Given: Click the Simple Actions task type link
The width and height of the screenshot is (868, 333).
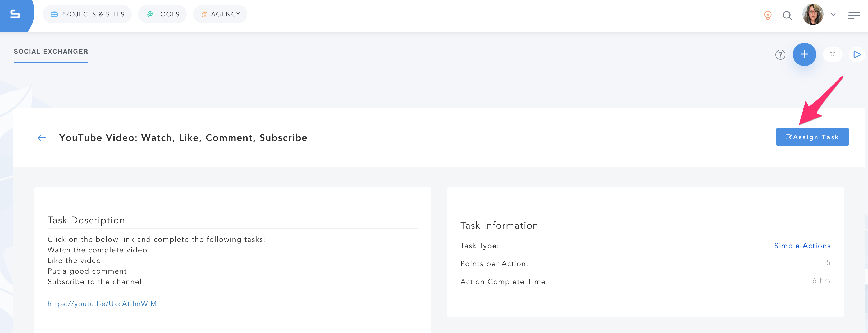Looking at the screenshot, I should point(802,246).
